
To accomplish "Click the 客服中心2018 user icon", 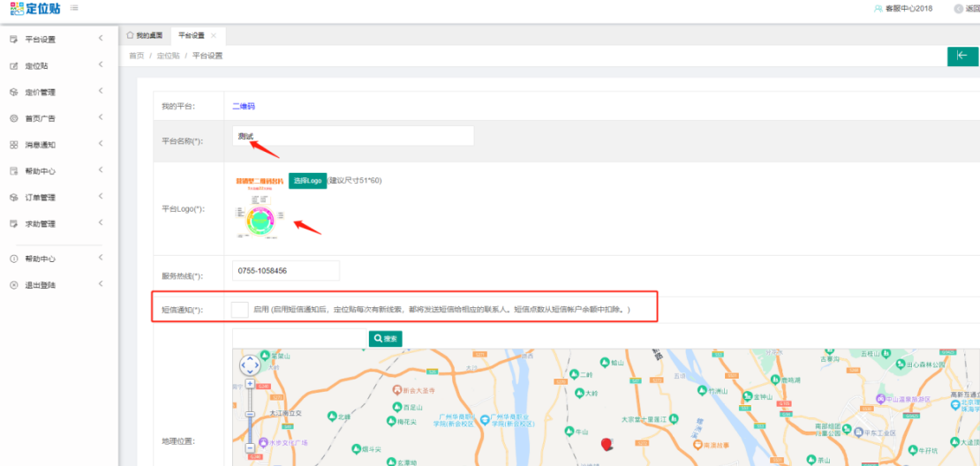I will click(x=878, y=9).
